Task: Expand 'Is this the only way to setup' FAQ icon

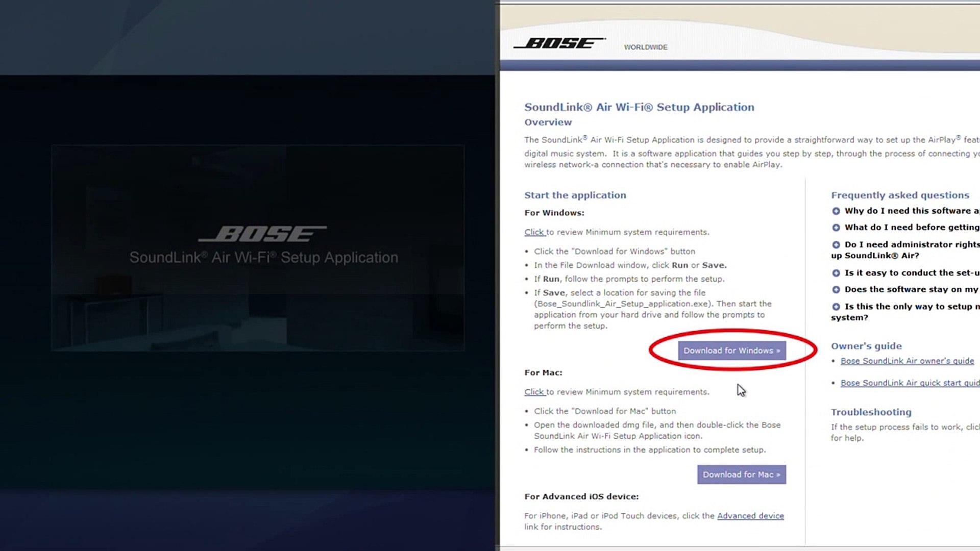Action: pos(836,307)
